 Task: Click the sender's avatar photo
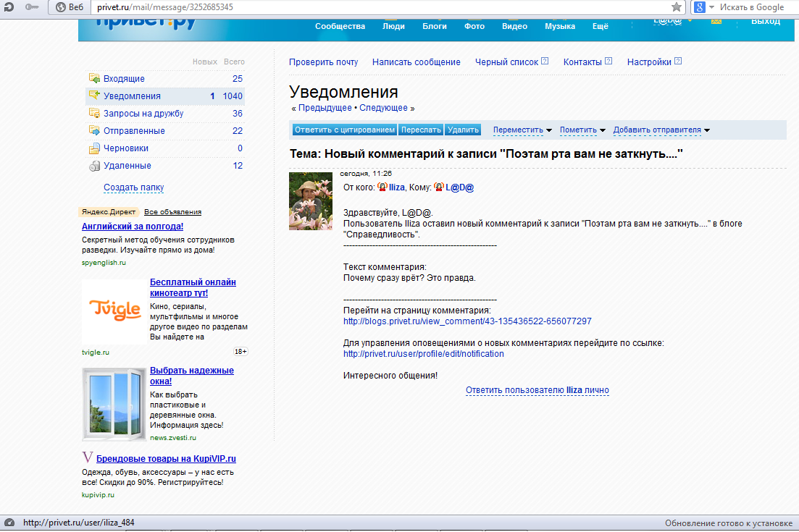coord(310,201)
